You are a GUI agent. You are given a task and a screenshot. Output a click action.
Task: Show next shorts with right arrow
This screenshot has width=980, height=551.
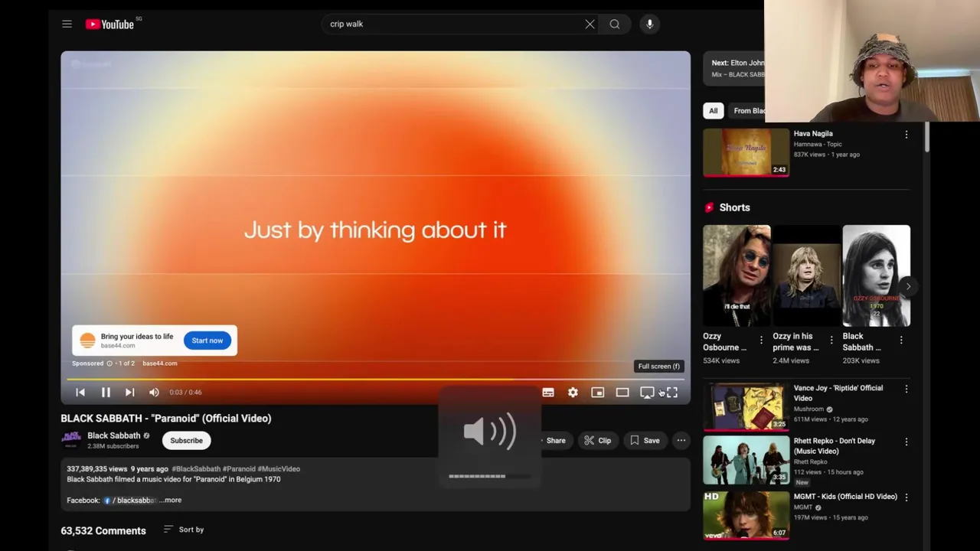point(908,286)
